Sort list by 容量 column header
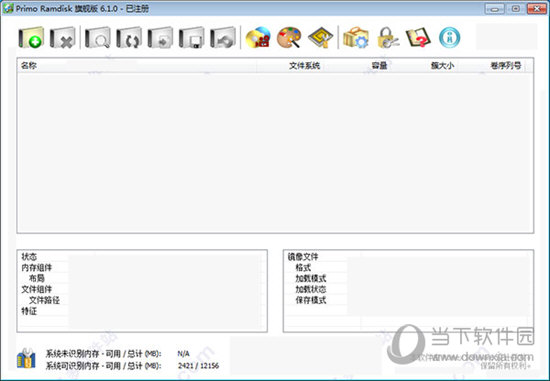This screenshot has width=550, height=381. [379, 66]
